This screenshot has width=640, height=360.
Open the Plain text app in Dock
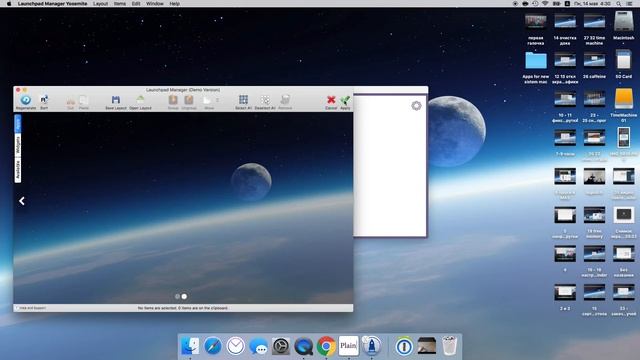point(348,346)
